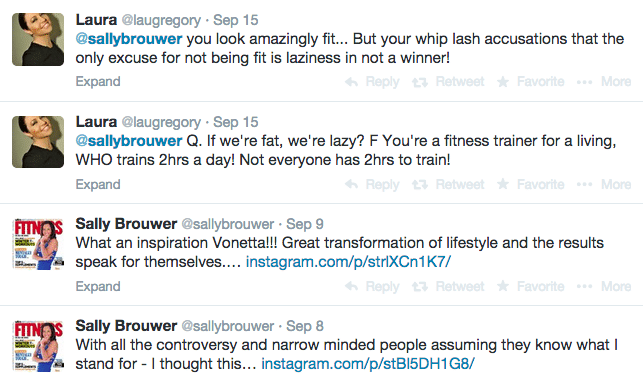Open Sally Brouwer's Fitness magazine avatar, Sep 8
643x380 pixels.
(x=38, y=346)
